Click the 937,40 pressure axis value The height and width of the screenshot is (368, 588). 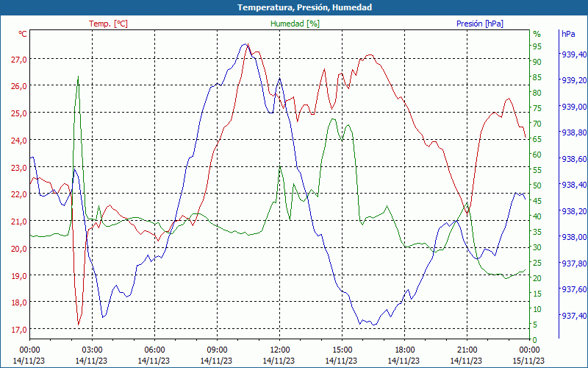574,316
